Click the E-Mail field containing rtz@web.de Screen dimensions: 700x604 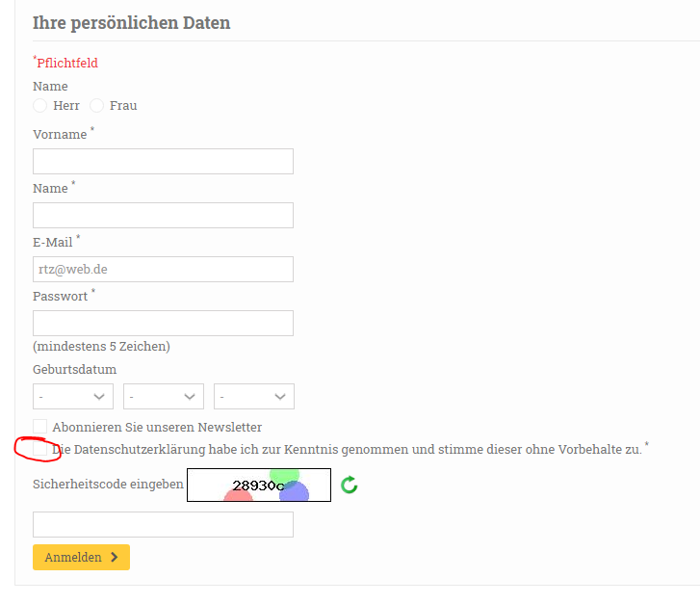tap(163, 269)
